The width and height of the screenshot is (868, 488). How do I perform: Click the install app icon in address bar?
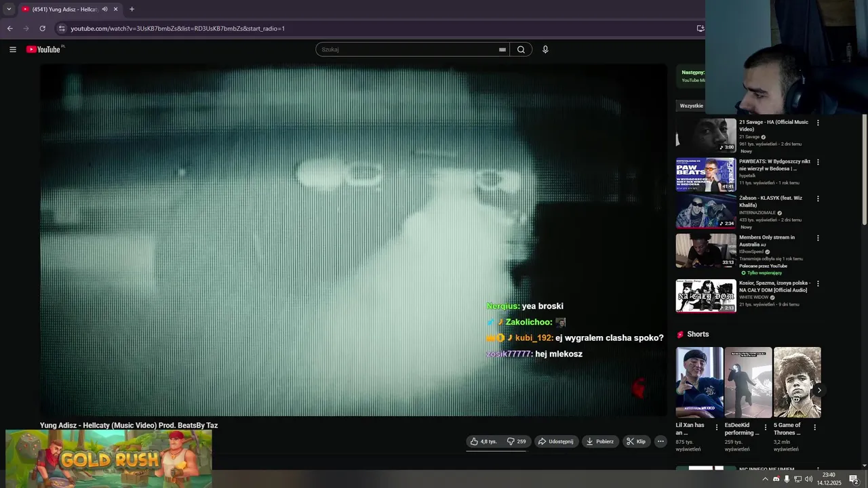(701, 28)
